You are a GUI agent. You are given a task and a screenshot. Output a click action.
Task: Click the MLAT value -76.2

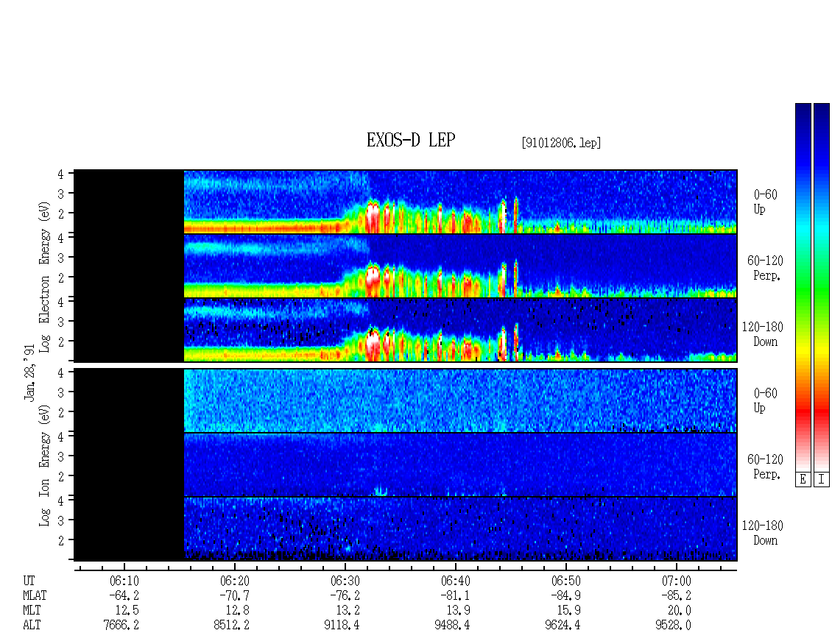(345, 595)
